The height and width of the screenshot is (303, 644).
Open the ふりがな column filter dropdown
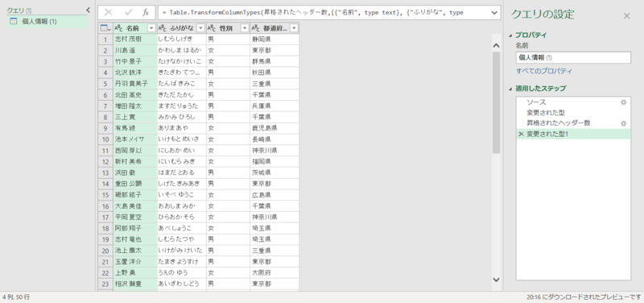pyautogui.click(x=200, y=28)
